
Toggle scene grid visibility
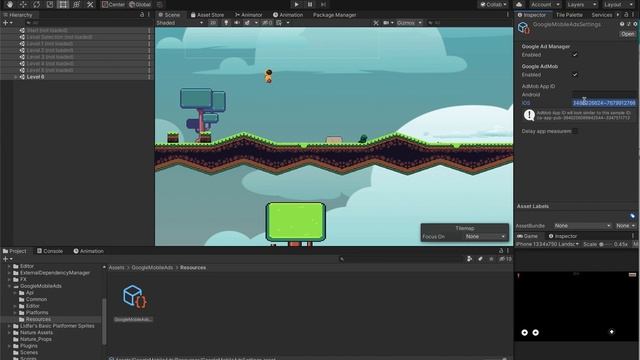(279, 23)
